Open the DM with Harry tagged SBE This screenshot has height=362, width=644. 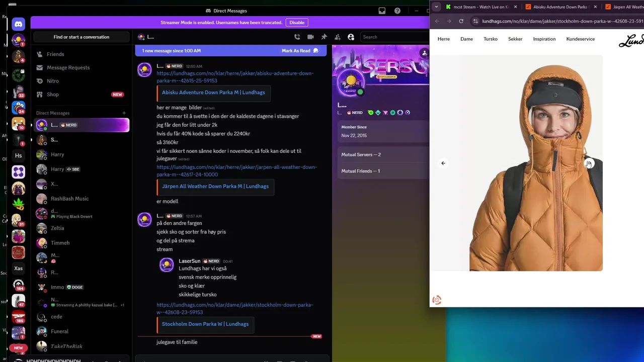pos(82,169)
